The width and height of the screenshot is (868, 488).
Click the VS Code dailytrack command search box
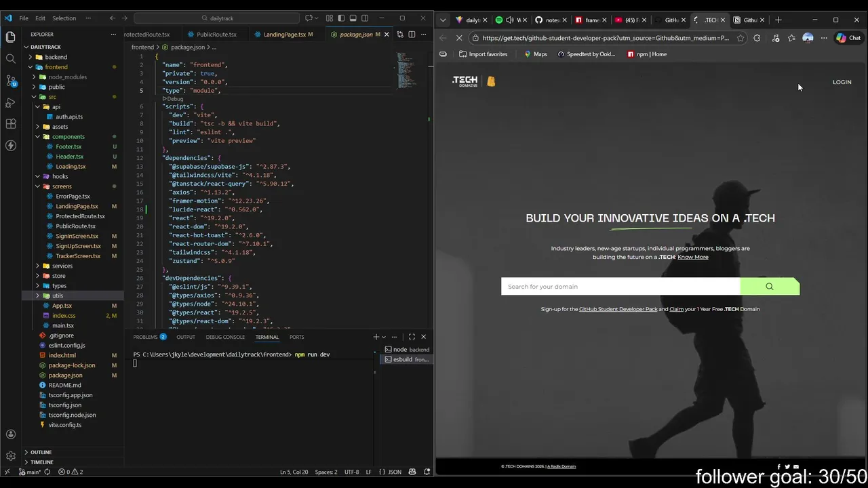pos(217,18)
